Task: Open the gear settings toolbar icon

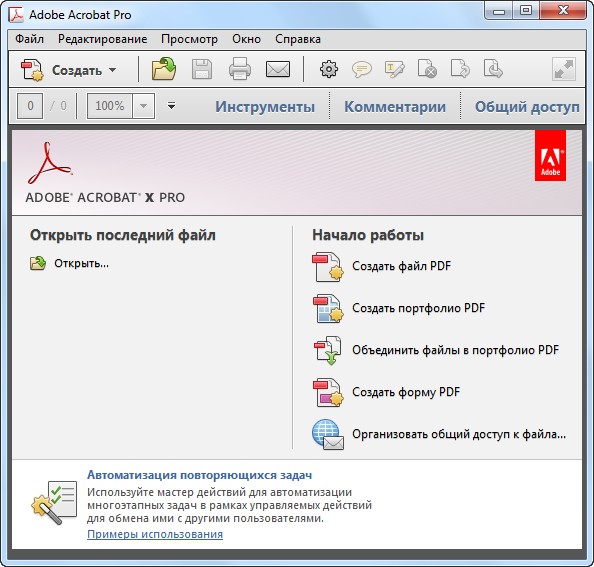Action: [x=329, y=69]
